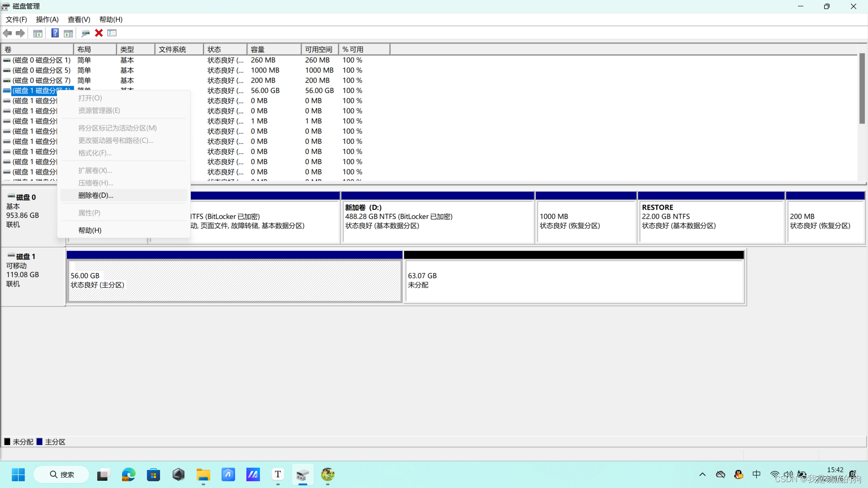Sort by the 可用空间 column header
This screenshot has width=868, height=488.
click(x=320, y=49)
